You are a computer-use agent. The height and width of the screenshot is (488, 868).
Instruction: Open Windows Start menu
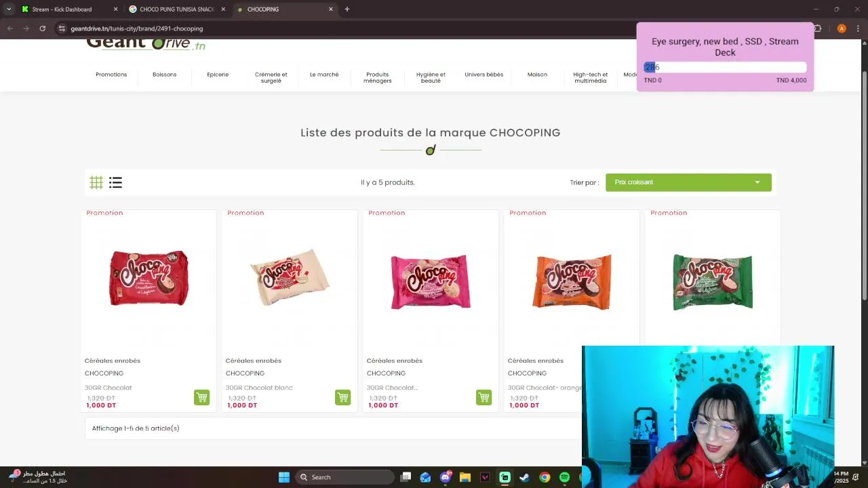coord(284,477)
